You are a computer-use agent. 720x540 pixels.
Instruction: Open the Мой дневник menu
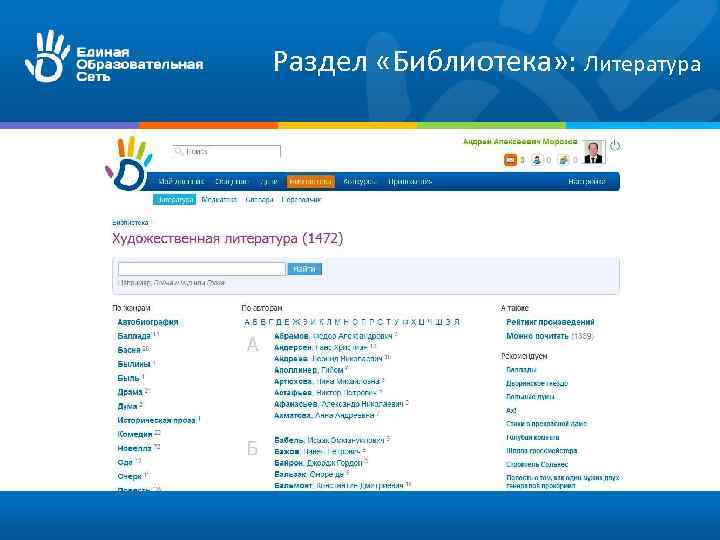click(181, 181)
